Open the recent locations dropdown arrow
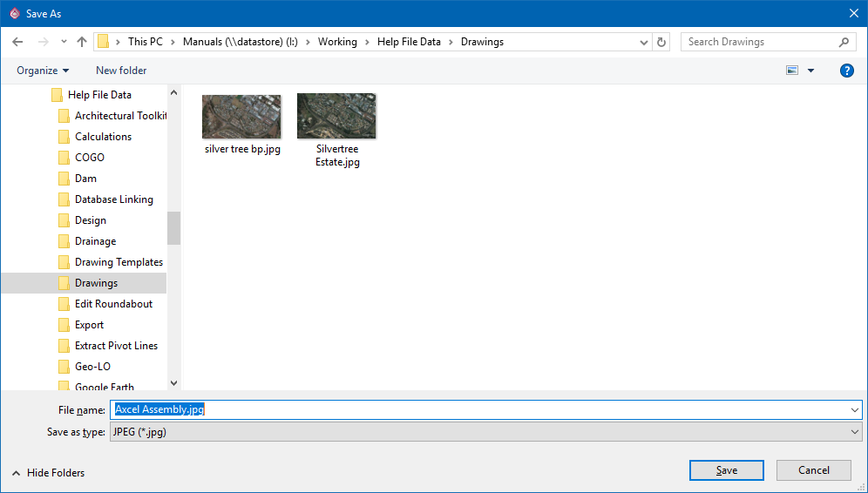Image resolution: width=868 pixels, height=493 pixels. coord(64,42)
